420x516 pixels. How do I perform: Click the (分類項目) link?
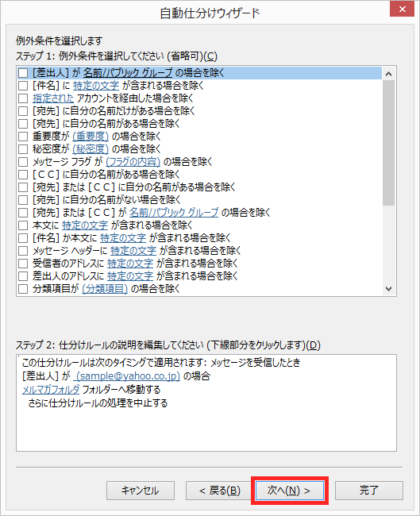coord(105,289)
